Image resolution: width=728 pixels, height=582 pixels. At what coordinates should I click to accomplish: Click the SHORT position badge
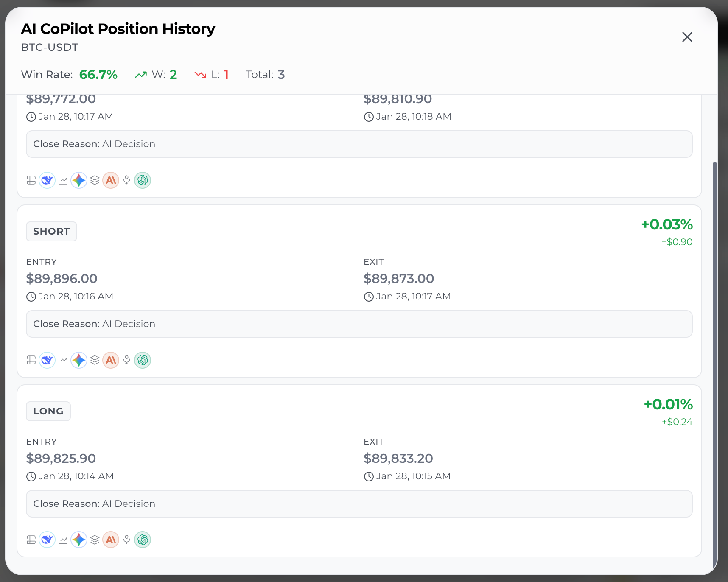click(x=51, y=231)
